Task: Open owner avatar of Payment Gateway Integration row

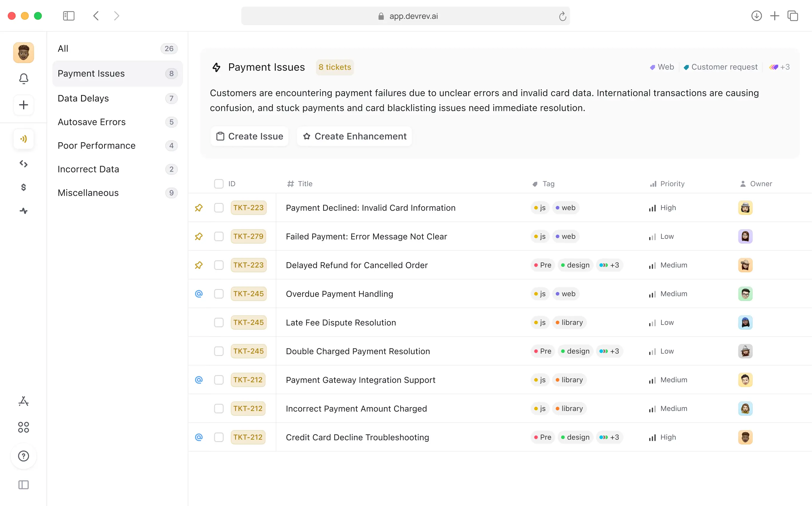Action: tap(745, 380)
